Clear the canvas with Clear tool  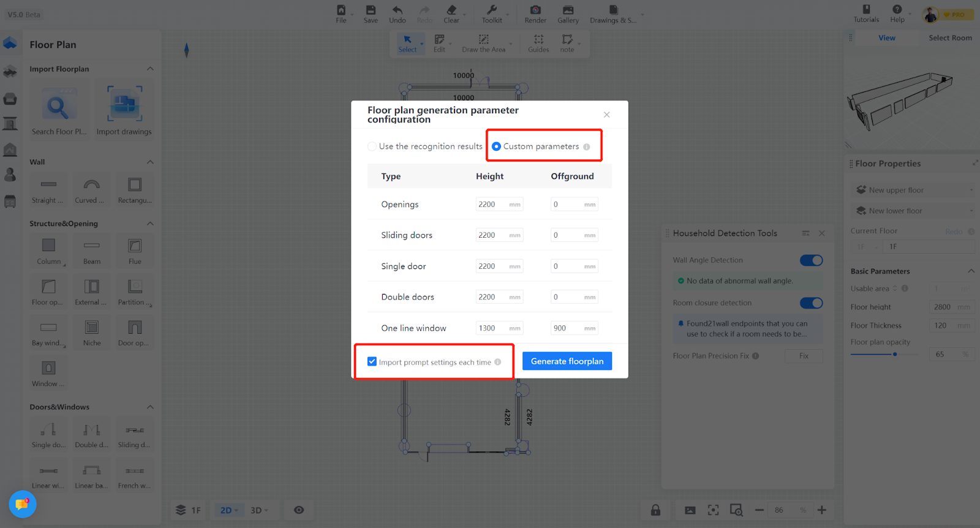(451, 14)
